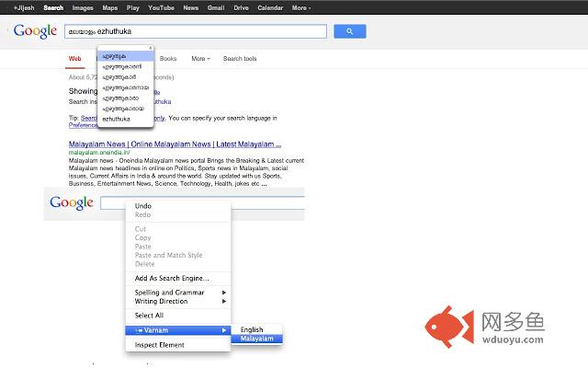Select English in Varnam submenu

click(256, 329)
